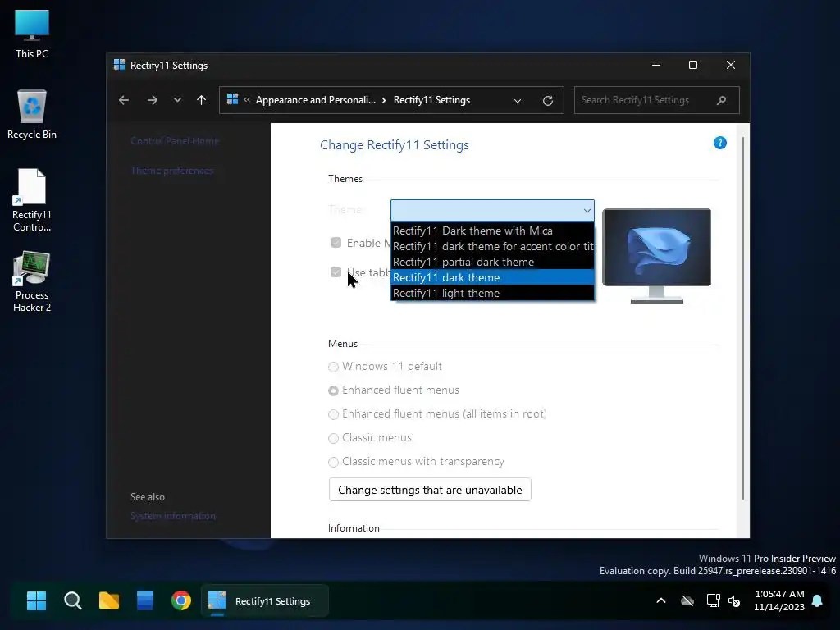
Task: Select Classic menus with transparency radio
Action: pyautogui.click(x=333, y=462)
